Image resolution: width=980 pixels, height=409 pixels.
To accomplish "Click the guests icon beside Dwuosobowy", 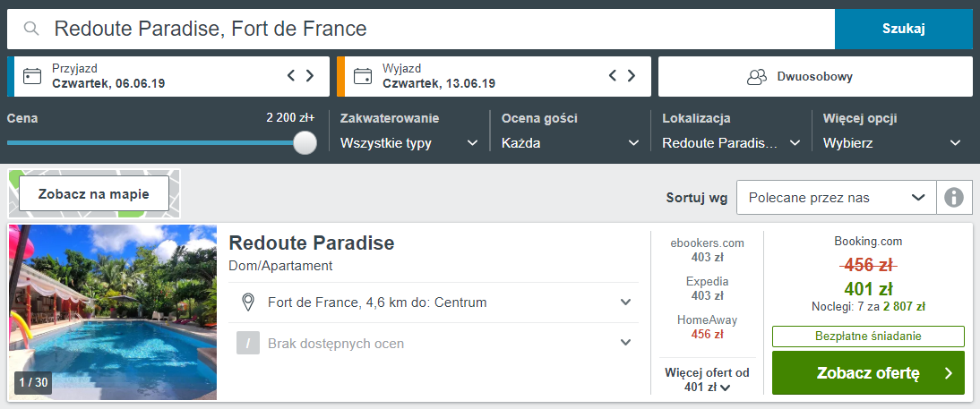I will (757, 77).
